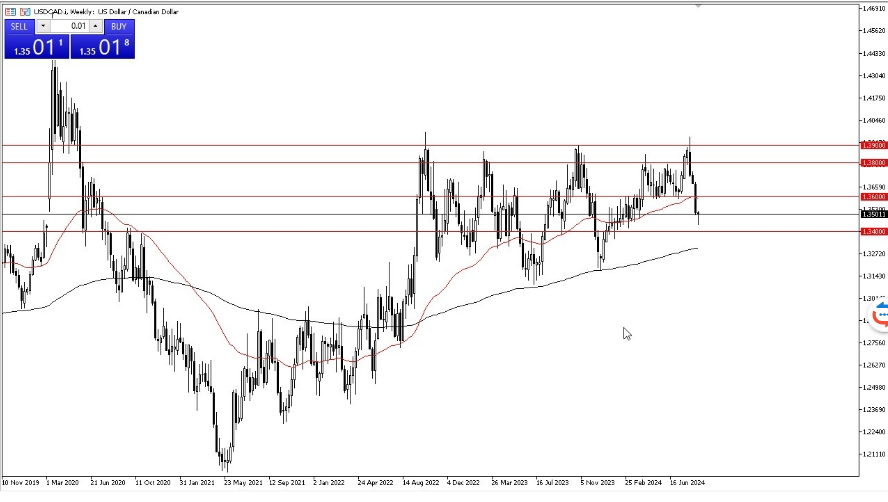Image resolution: width=888 pixels, height=502 pixels.
Task: Click the 14 Aug 2022 date on time axis
Action: point(420,482)
